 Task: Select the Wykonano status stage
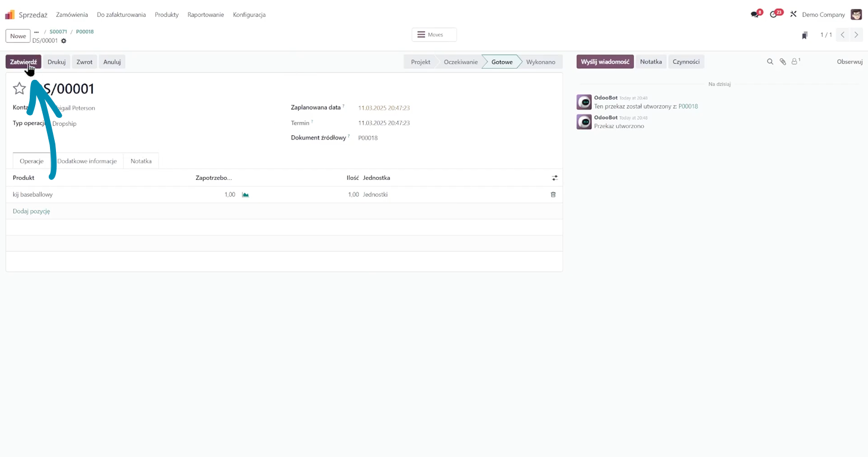(x=540, y=62)
